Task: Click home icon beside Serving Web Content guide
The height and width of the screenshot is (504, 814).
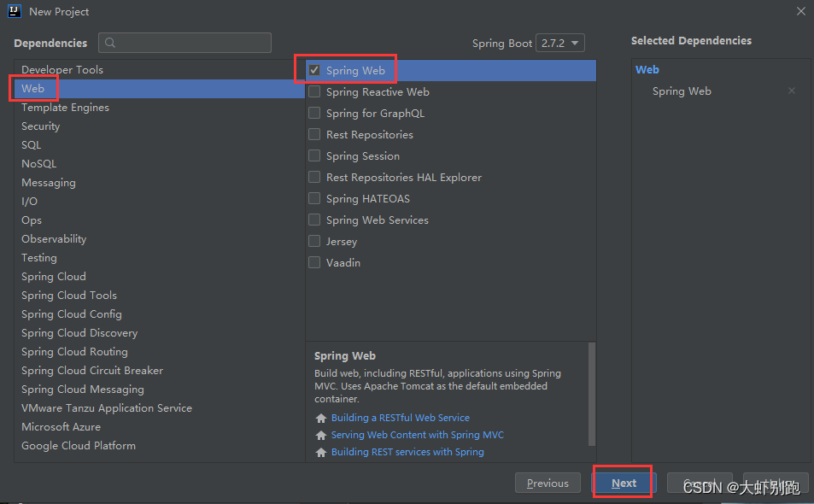Action: [x=321, y=436]
